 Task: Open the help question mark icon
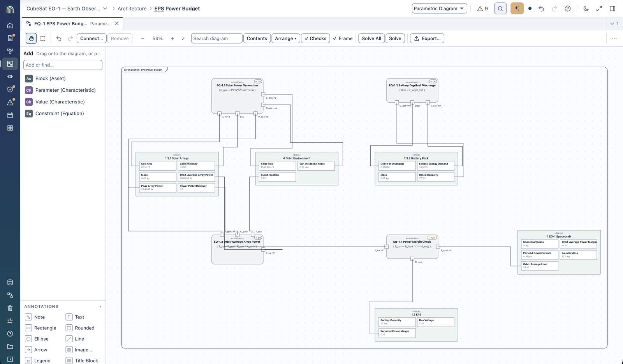pos(568,9)
